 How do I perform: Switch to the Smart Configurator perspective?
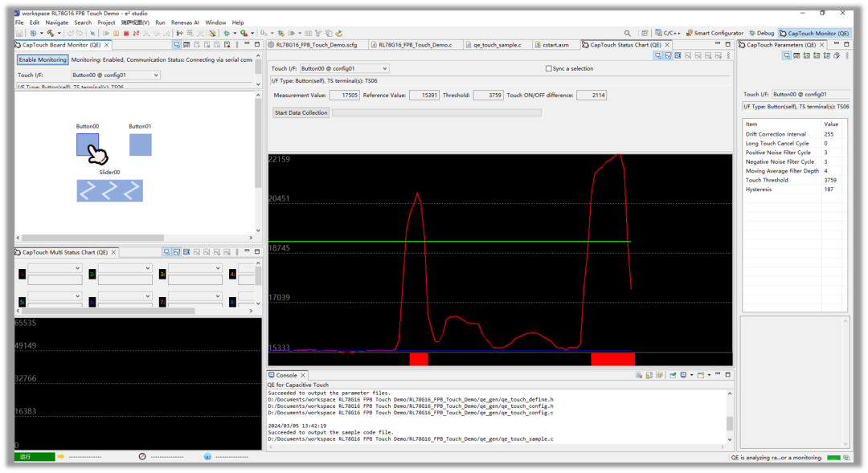click(x=715, y=34)
